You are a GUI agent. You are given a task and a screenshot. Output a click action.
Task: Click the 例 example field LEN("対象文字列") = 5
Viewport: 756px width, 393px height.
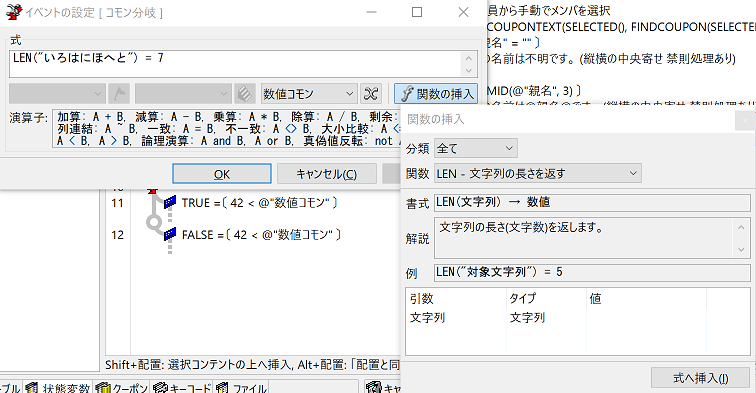[x=592, y=272]
